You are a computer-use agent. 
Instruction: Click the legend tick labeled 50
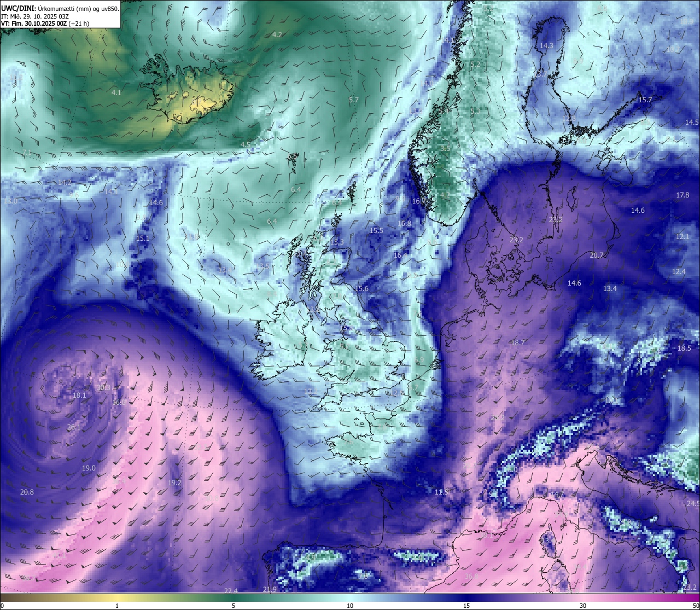point(696,606)
